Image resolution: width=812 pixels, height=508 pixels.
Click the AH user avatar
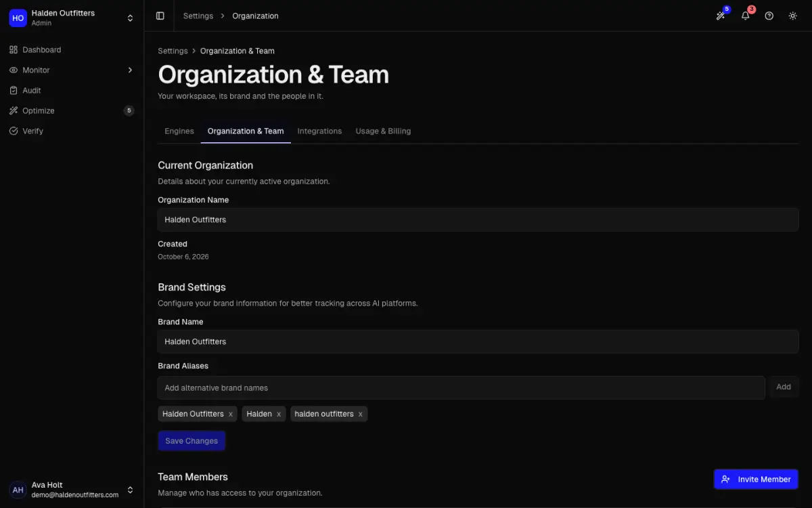(x=18, y=490)
